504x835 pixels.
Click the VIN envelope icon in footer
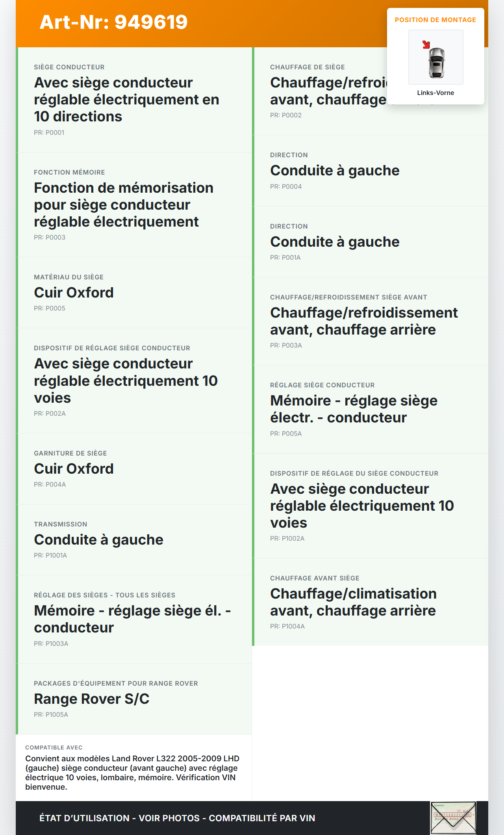[x=453, y=818]
